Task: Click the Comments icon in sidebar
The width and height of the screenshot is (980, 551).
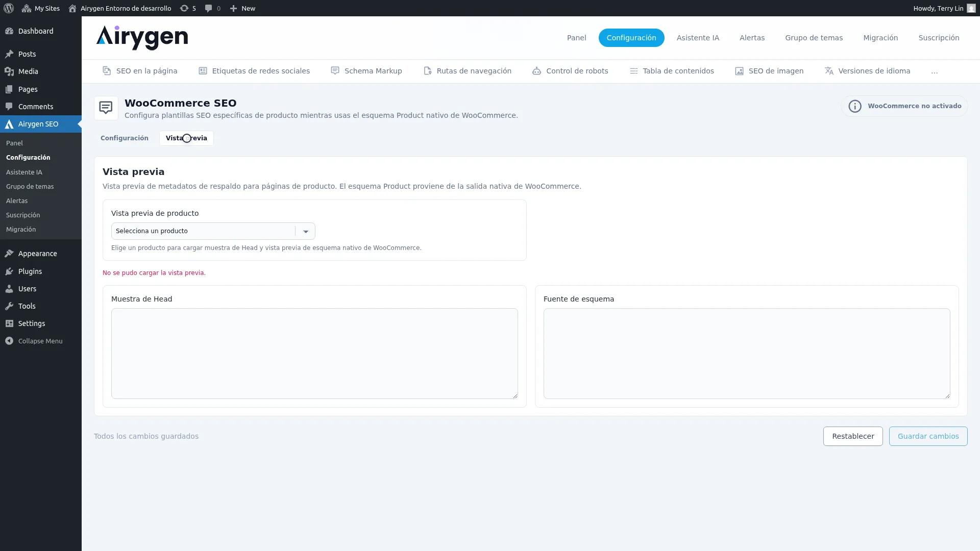Action: (9, 107)
